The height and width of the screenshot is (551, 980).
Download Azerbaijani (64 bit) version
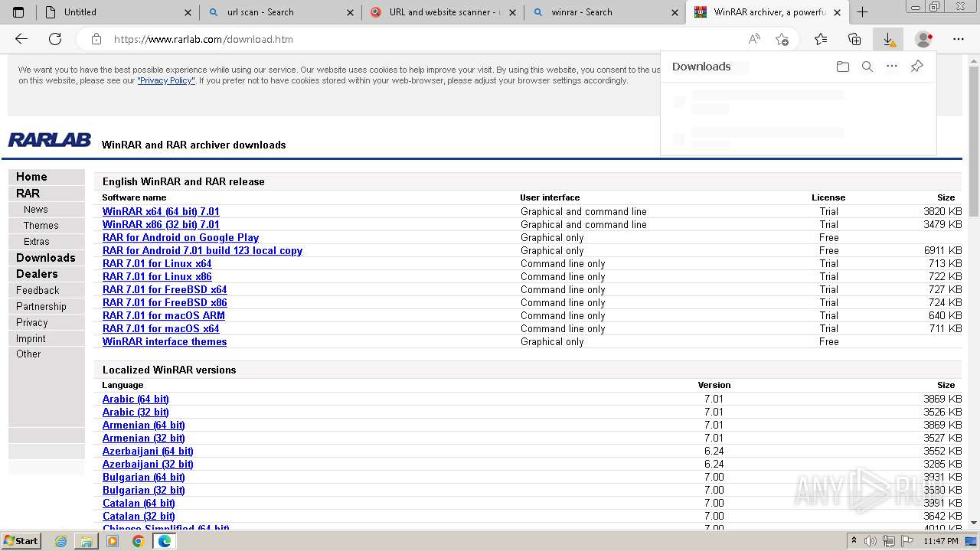148,452
